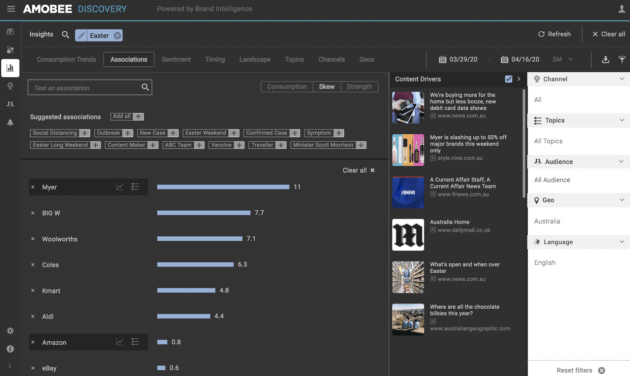
Task: Expand the sidebar with the arrow
Action: (10, 366)
